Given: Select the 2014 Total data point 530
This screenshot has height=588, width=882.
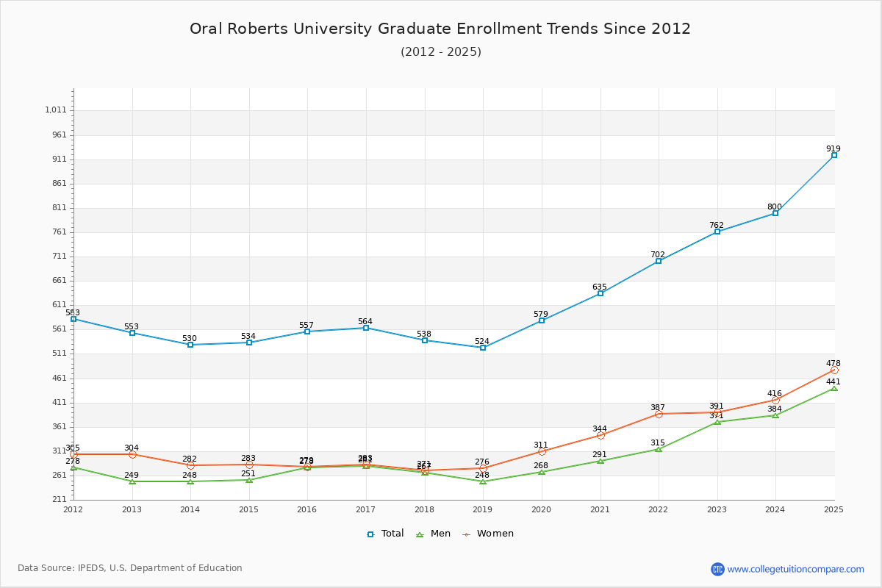Looking at the screenshot, I should click(190, 345).
